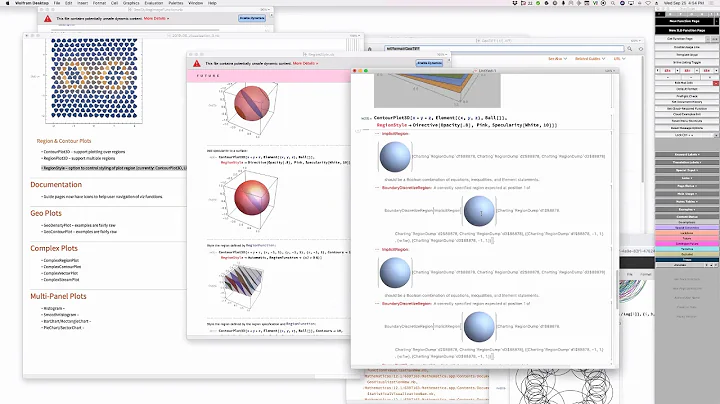
Task: Click the red warning triangle in top window
Action: (48, 18)
